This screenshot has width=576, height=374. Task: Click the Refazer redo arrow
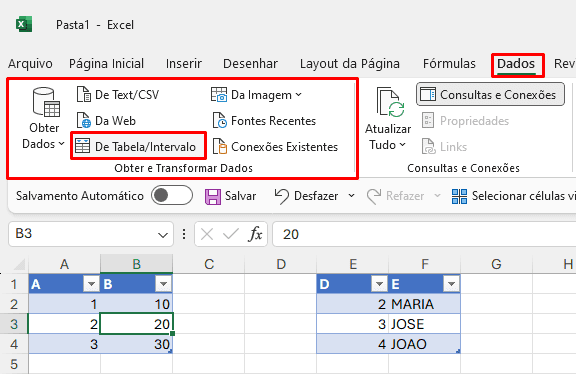point(374,196)
